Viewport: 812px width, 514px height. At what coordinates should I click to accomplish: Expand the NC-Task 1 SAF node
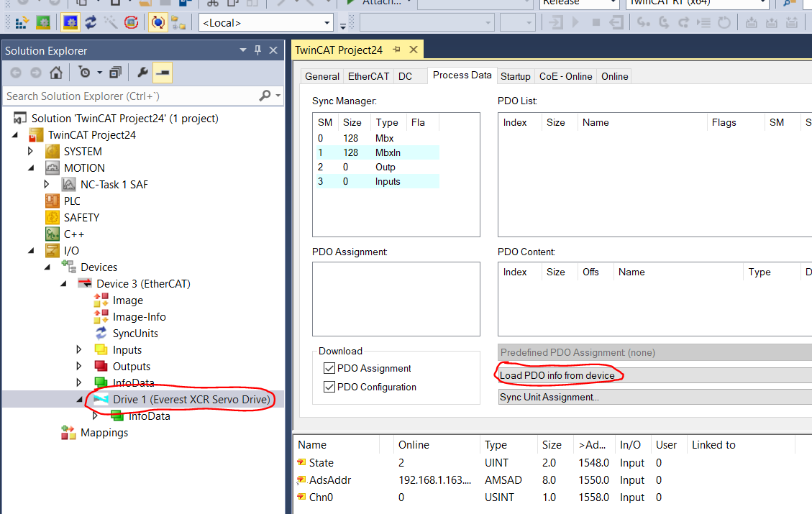tap(47, 185)
